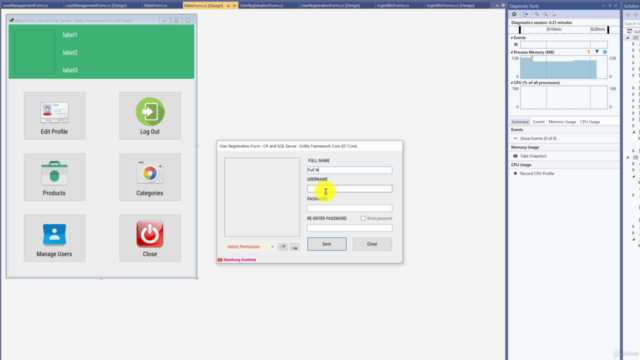Open the UserRegistrationForm.cs tab
Screen dimensions: 640x360
click(x=261, y=5)
